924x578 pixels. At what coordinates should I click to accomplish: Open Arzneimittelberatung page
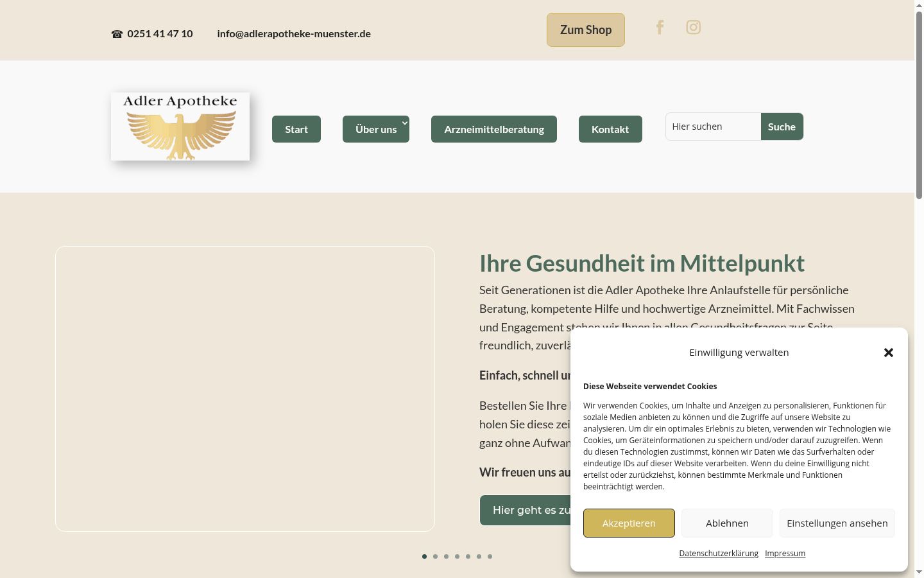pyautogui.click(x=494, y=129)
